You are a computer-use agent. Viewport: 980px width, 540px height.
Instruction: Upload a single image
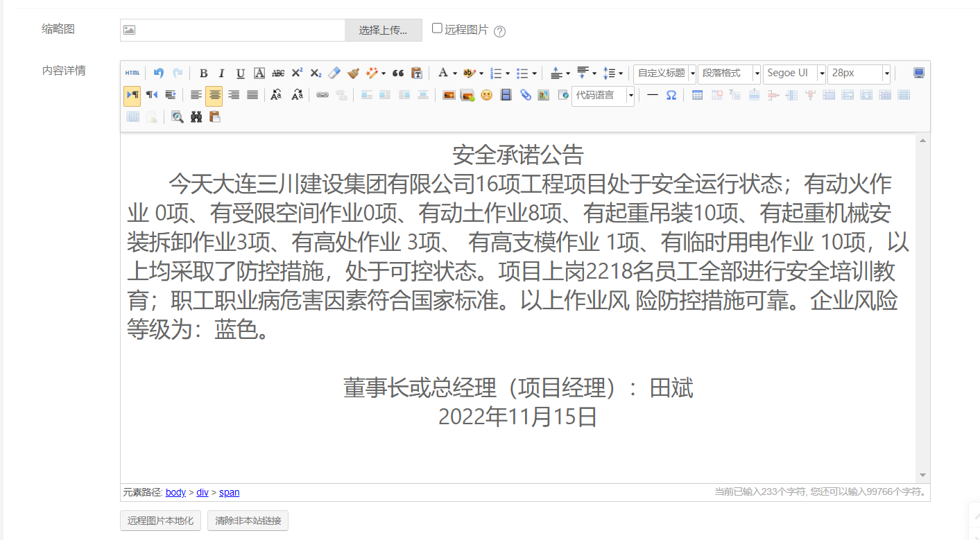tap(449, 95)
